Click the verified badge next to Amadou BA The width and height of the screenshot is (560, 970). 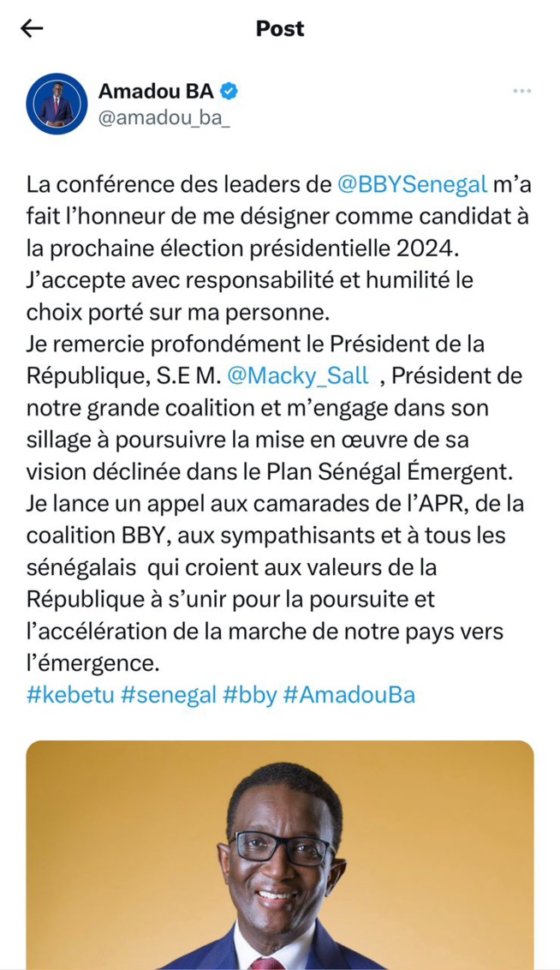pos(228,90)
